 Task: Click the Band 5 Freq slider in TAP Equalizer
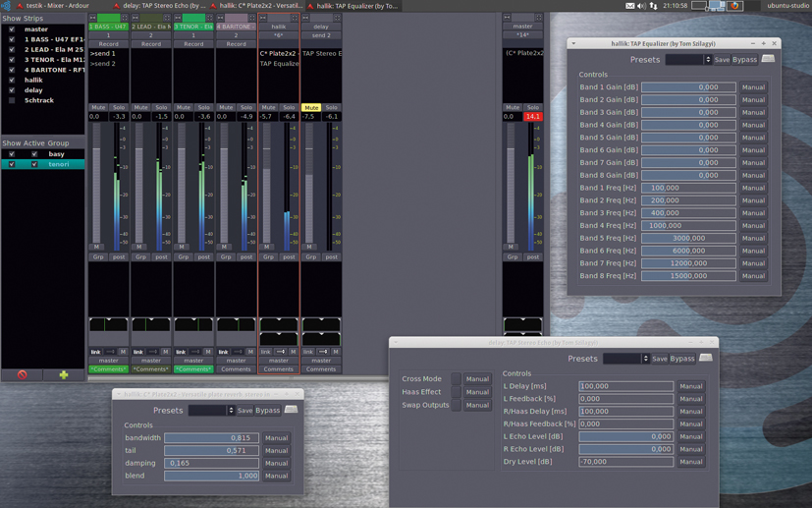pyautogui.click(x=688, y=238)
